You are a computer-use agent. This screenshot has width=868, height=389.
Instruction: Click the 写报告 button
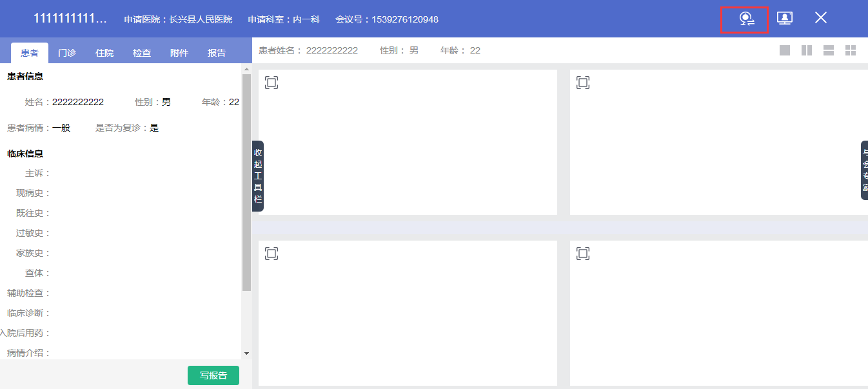point(213,375)
